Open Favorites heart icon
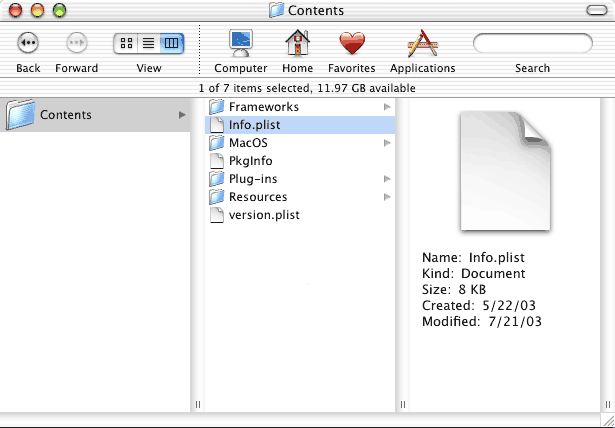 click(351, 44)
